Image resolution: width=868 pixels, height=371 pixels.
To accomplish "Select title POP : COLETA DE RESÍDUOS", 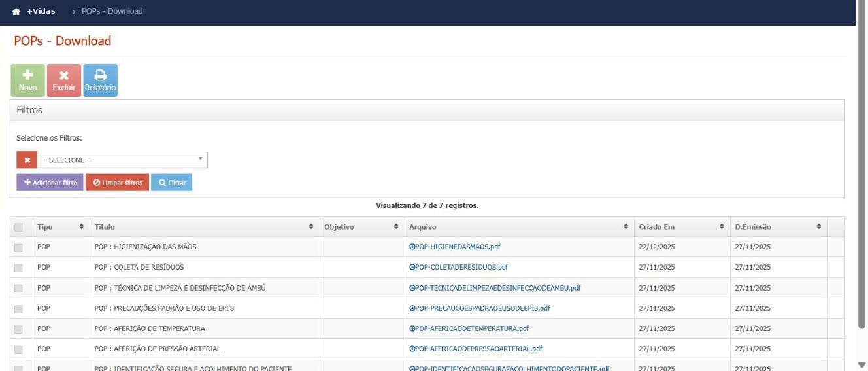I will pos(139,268).
